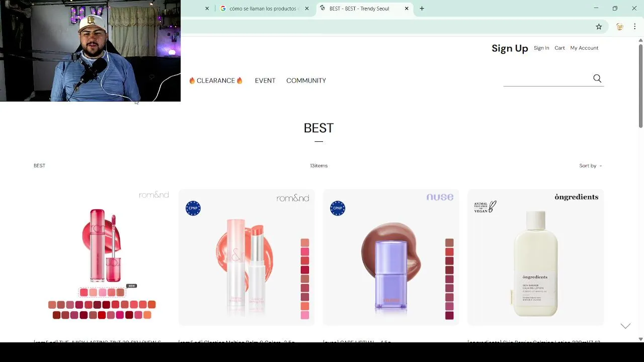This screenshot has width=644, height=362.
Task: Click the Sign Up link
Action: [x=510, y=48]
